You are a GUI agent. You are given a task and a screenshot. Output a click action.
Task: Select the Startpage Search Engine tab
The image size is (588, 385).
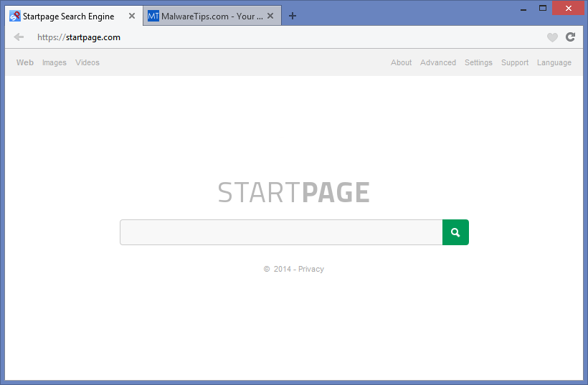pyautogui.click(x=73, y=16)
